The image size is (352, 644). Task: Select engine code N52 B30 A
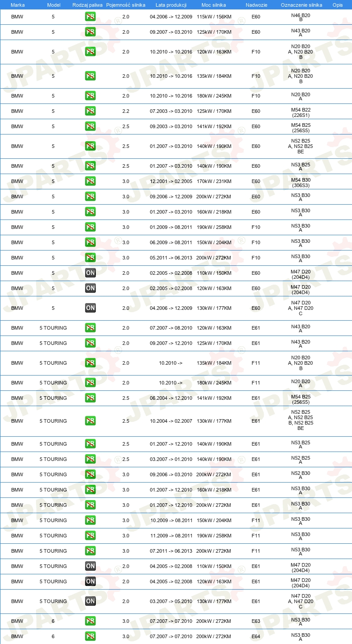pyautogui.click(x=301, y=476)
